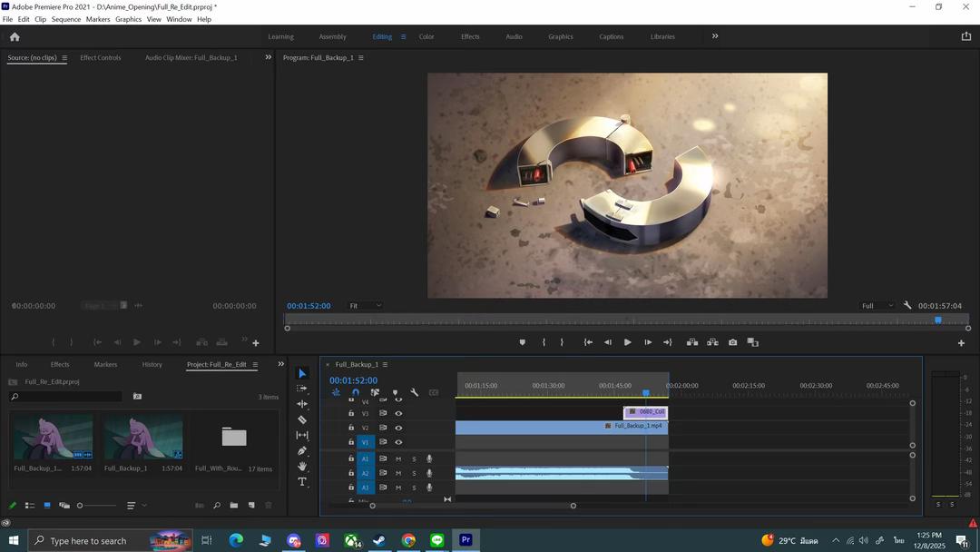Open Project panel menu icon
This screenshot has height=552, width=980.
tap(255, 364)
